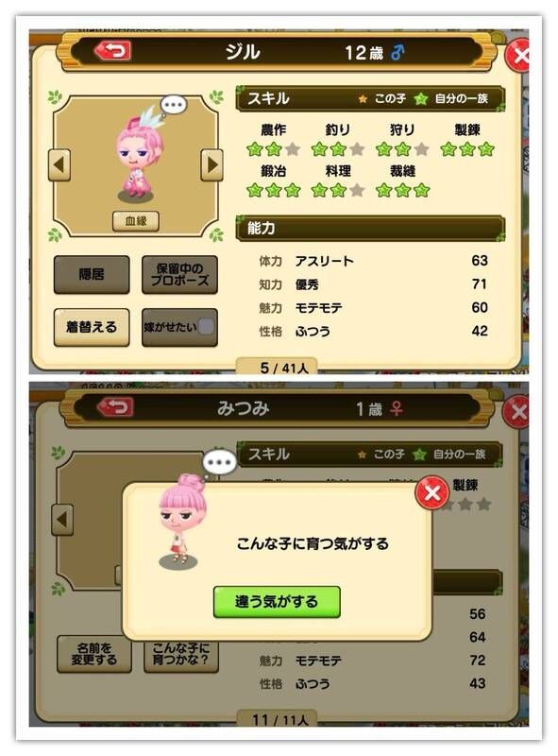Viewport: 558px width, 756px height.
Task: Click the red back arrow beside ジル
Action: 112,51
